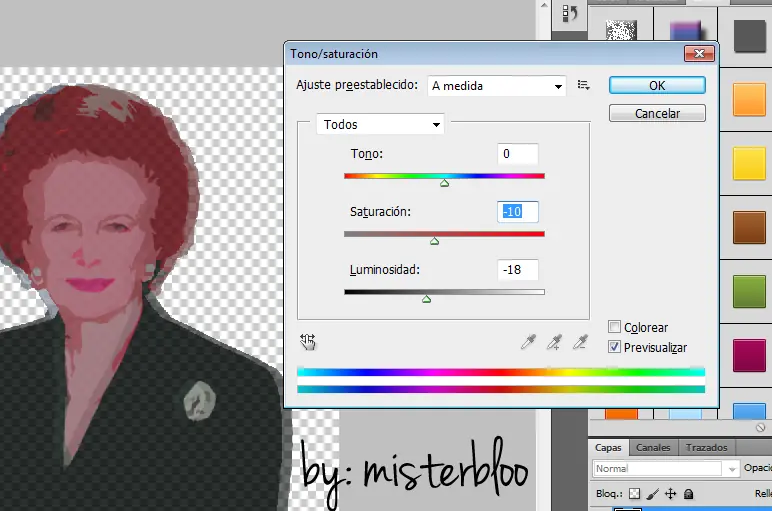772x511 pixels.
Task: Switch to the Canales tab
Action: point(653,447)
